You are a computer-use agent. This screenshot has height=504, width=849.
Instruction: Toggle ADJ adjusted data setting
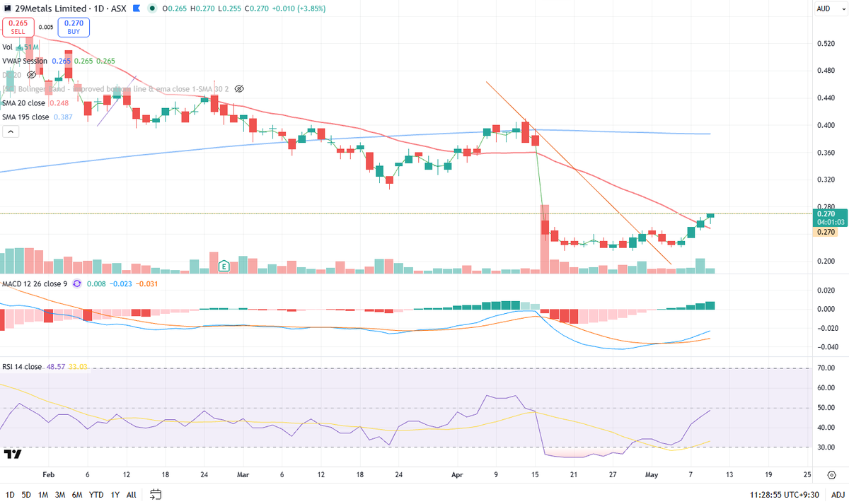pyautogui.click(x=838, y=493)
